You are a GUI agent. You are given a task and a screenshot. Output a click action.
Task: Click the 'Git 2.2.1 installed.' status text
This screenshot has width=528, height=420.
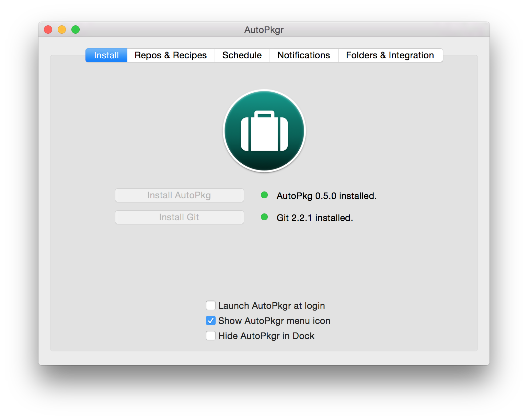tap(315, 218)
